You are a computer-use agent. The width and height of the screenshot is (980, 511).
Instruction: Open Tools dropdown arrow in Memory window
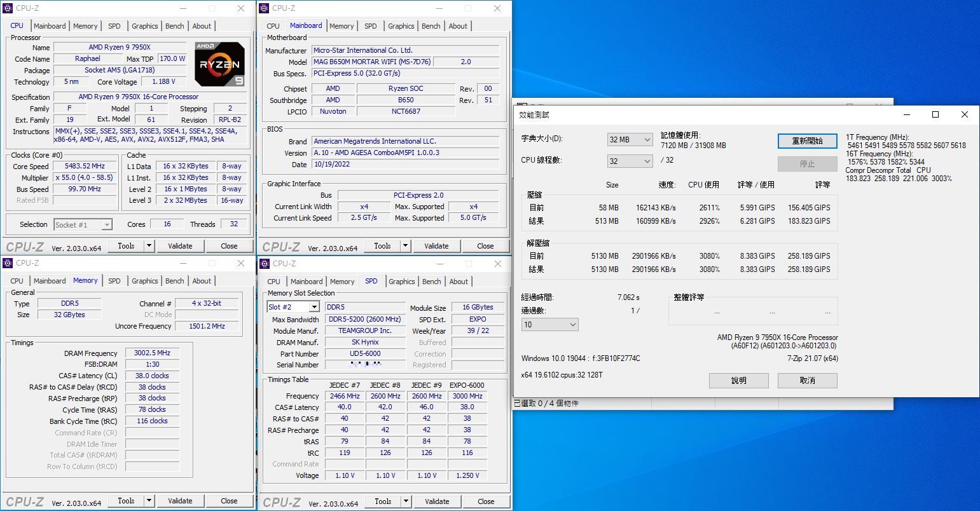(x=149, y=501)
